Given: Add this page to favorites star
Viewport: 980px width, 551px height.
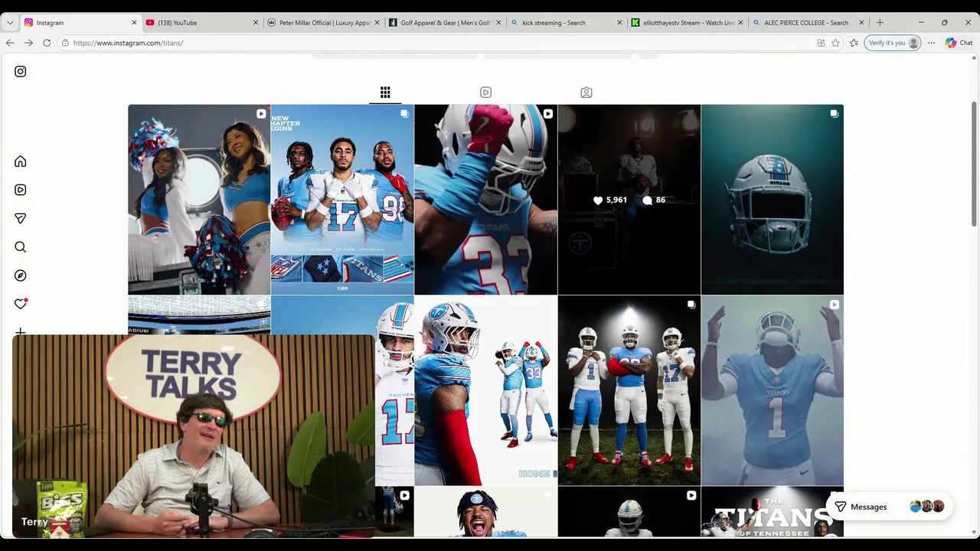Looking at the screenshot, I should (x=835, y=43).
